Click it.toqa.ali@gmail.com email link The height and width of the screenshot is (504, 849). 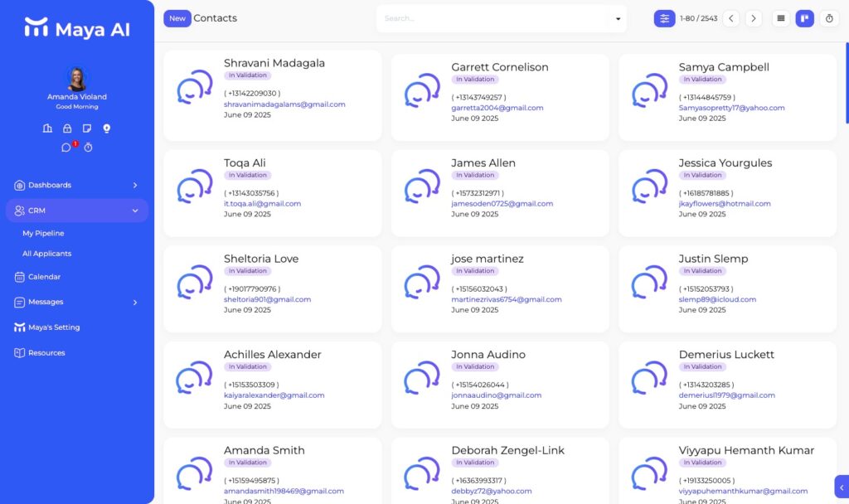262,204
